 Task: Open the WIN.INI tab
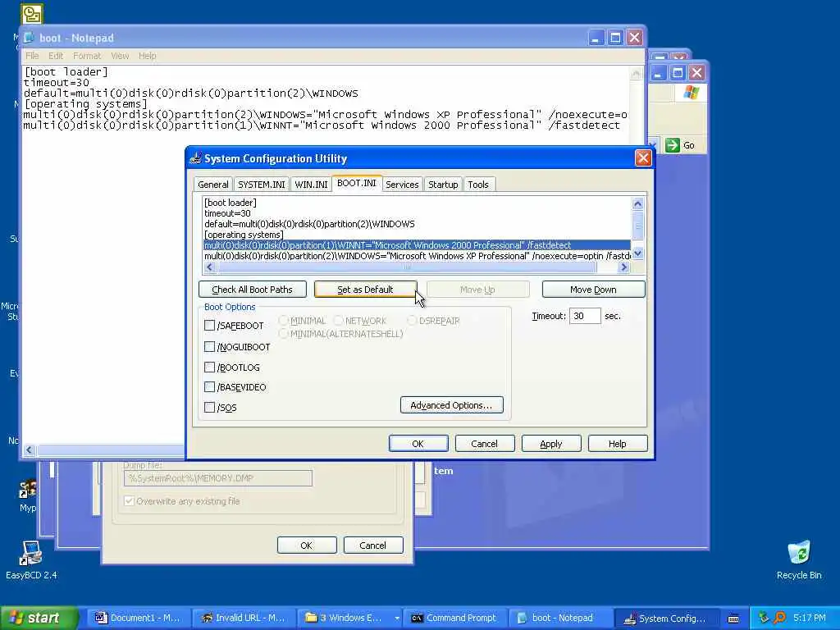[x=311, y=185]
